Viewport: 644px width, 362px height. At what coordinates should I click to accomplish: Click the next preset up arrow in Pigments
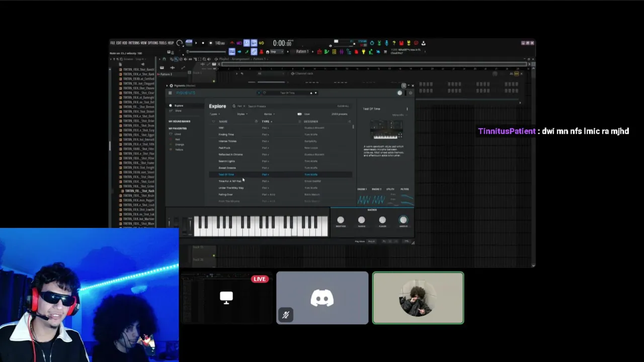tap(311, 93)
